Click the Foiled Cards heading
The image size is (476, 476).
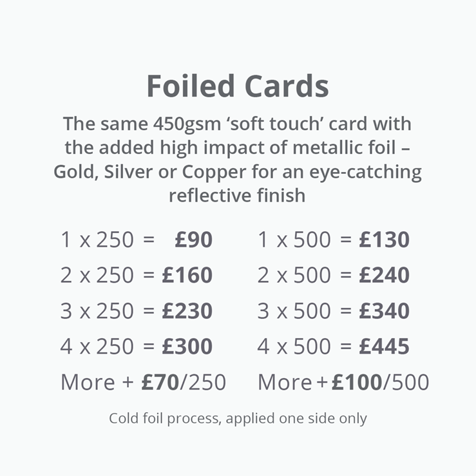[238, 86]
